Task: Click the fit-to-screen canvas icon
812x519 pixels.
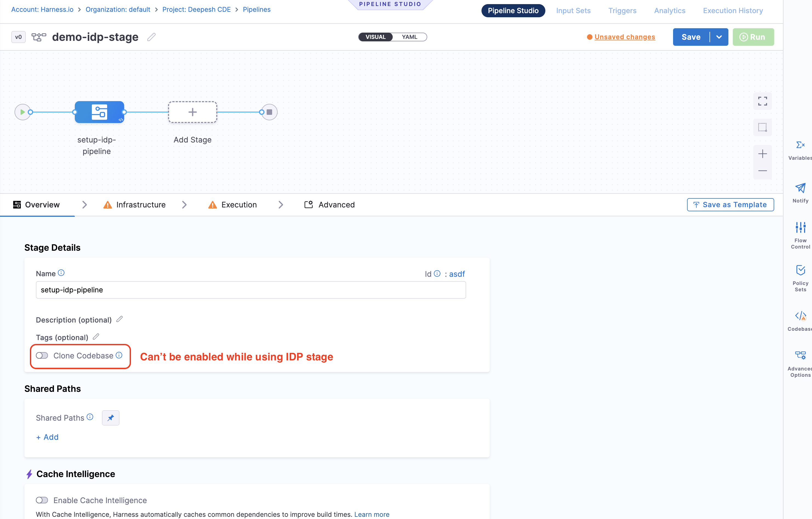Action: [x=762, y=101]
